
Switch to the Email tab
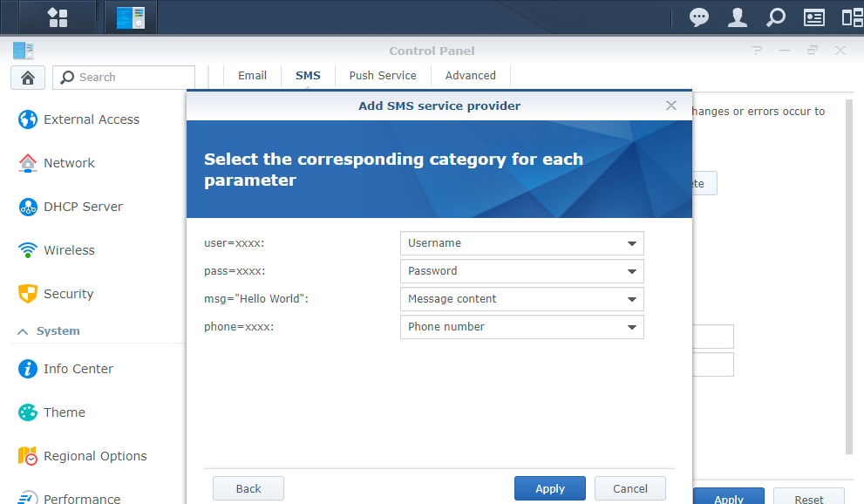click(252, 76)
